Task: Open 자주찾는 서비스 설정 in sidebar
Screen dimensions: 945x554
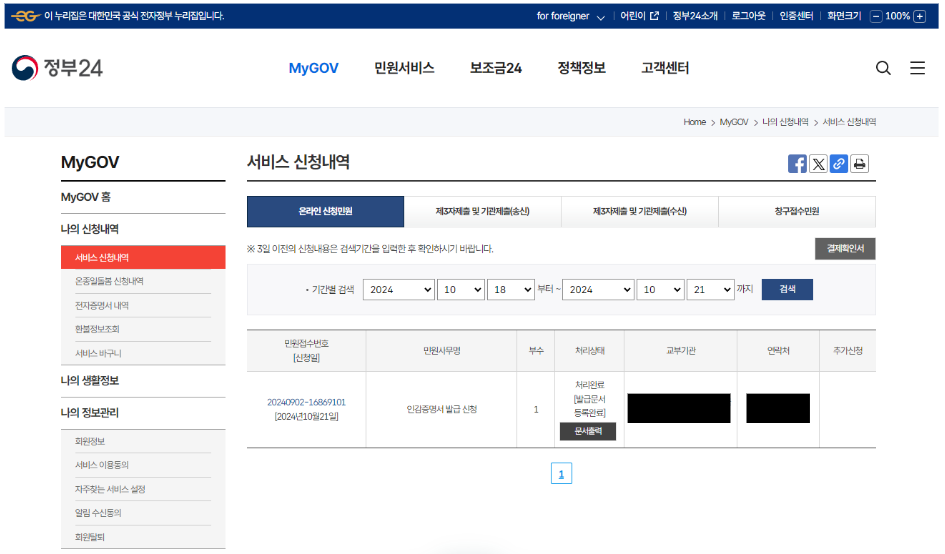Action: point(110,489)
